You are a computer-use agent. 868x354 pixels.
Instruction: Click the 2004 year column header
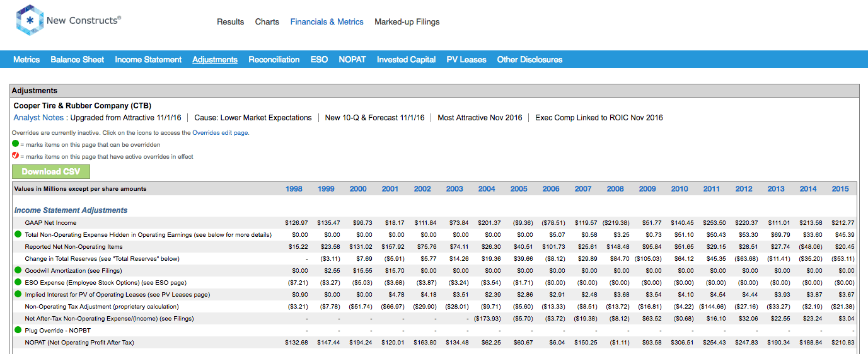click(487, 189)
